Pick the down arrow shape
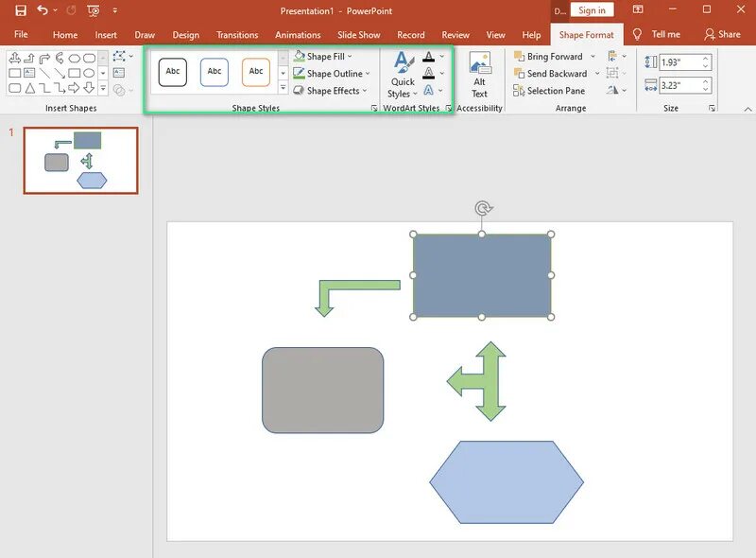The height and width of the screenshot is (558, 756). coord(89,88)
